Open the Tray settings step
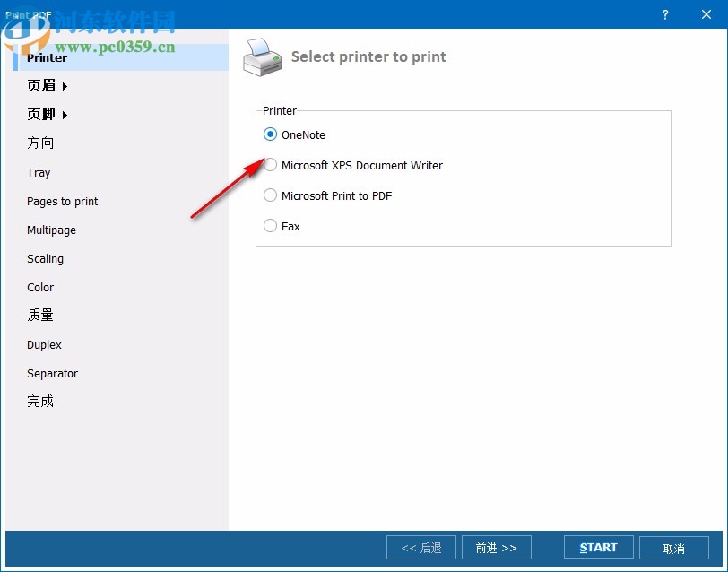Screen dimensions: 728x572 [39, 172]
